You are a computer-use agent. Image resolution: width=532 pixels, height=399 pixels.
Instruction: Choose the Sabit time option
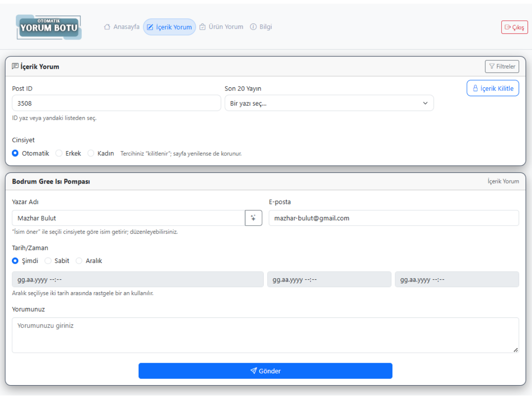click(48, 261)
